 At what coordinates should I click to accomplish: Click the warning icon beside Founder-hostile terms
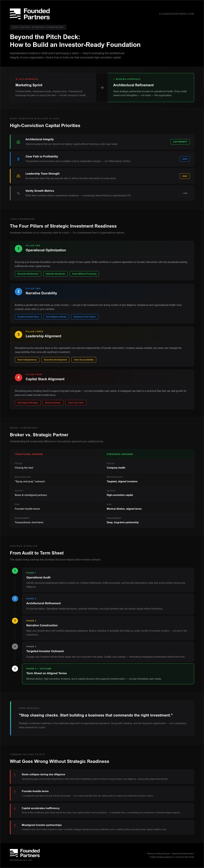click(x=15, y=792)
